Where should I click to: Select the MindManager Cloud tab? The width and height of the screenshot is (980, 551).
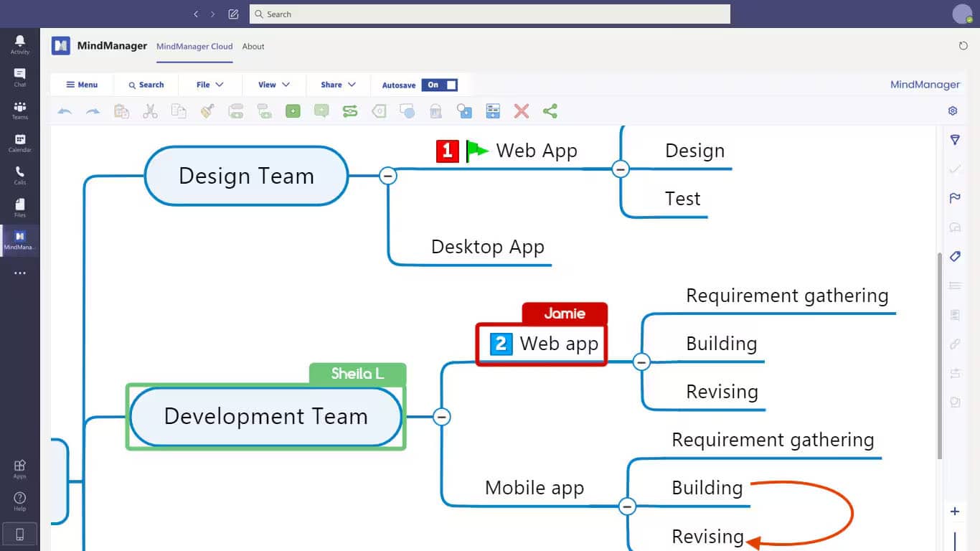click(194, 46)
